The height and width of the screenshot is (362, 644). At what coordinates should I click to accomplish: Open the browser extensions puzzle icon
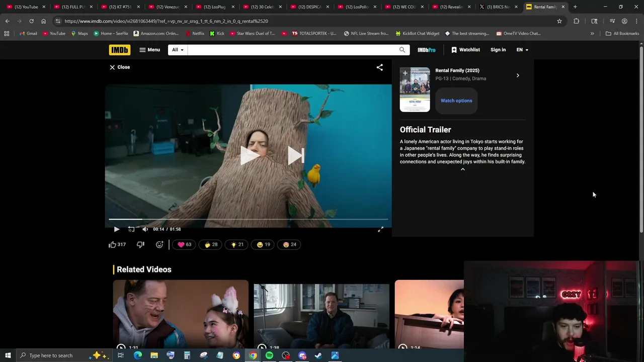pyautogui.click(x=576, y=21)
